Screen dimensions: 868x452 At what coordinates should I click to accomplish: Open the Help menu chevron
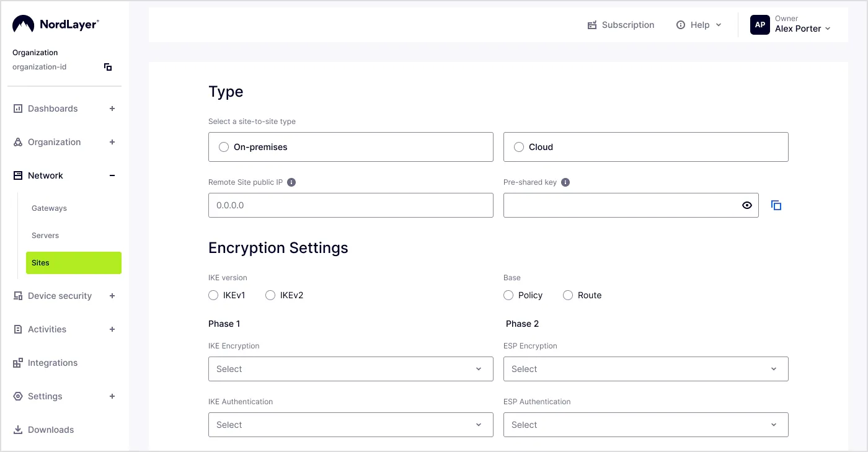[719, 25]
